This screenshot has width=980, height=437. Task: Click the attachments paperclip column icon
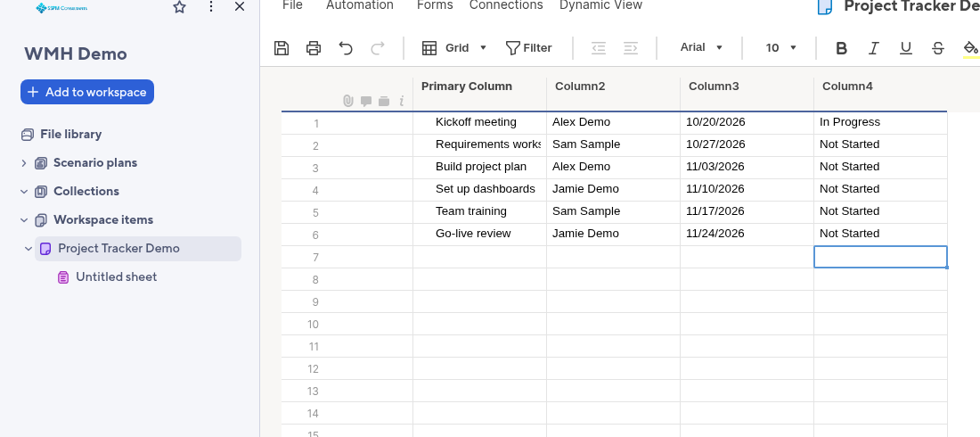348,100
